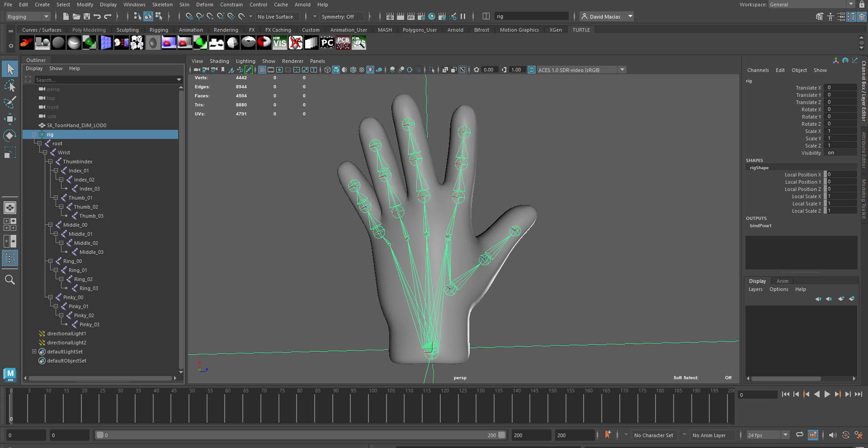Collapse the Wrist joint hierarchy in Outliner
The width and height of the screenshot is (868, 448).
tap(44, 153)
